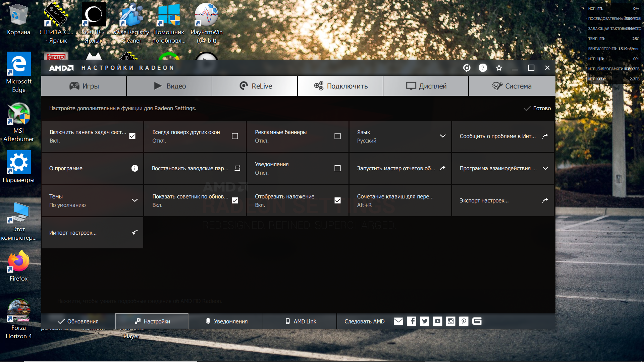Disable Отобразить наложение checkbox
Viewport: 644px width, 362px height.
(x=337, y=200)
